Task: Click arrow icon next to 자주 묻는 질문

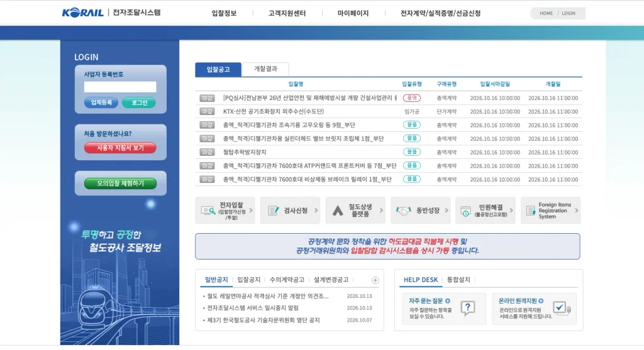Action: [448, 301]
